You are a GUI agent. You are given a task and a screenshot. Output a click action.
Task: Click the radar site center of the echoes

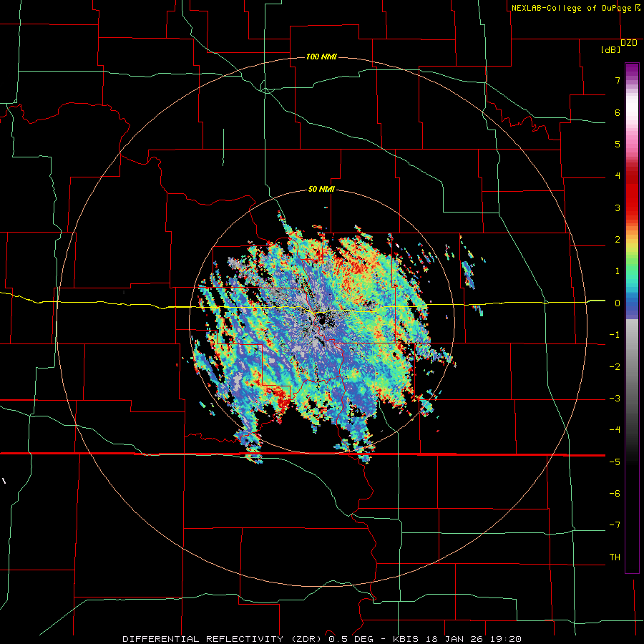[321, 321]
